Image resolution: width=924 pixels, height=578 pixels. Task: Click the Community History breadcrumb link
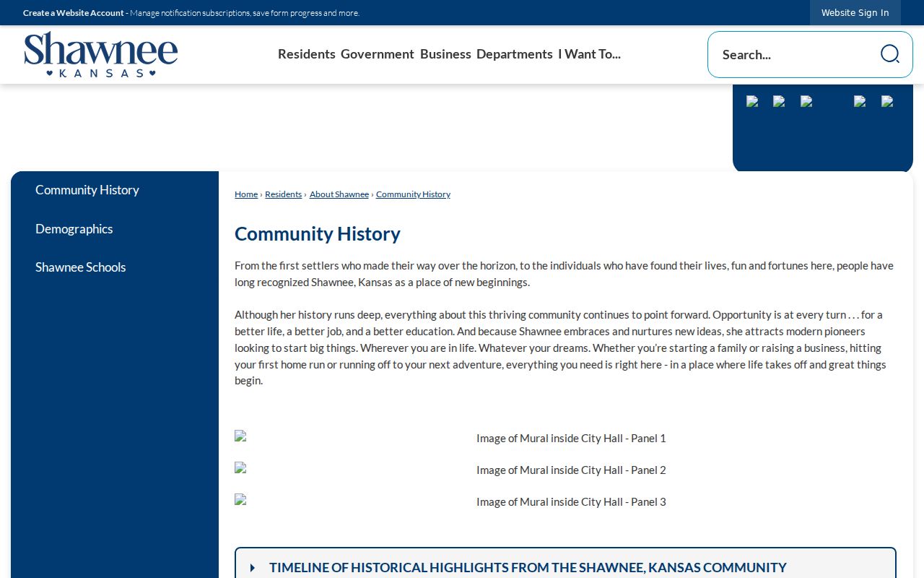[x=413, y=194]
